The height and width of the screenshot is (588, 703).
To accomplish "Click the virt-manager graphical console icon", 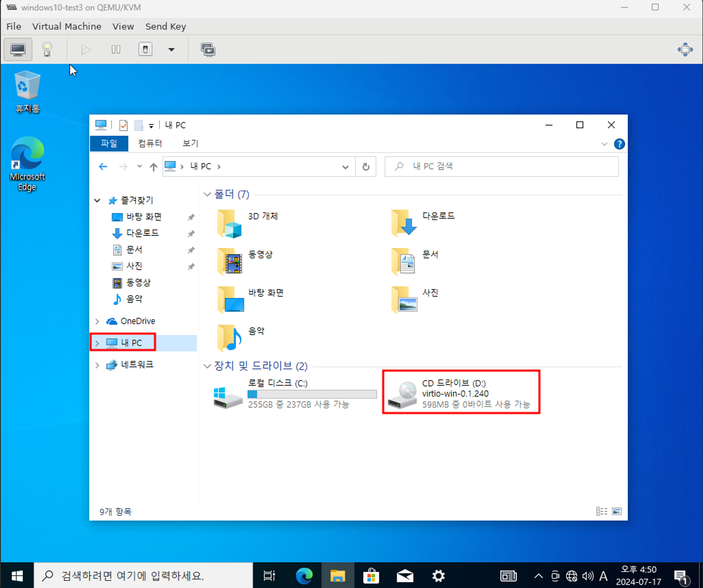I will (18, 50).
